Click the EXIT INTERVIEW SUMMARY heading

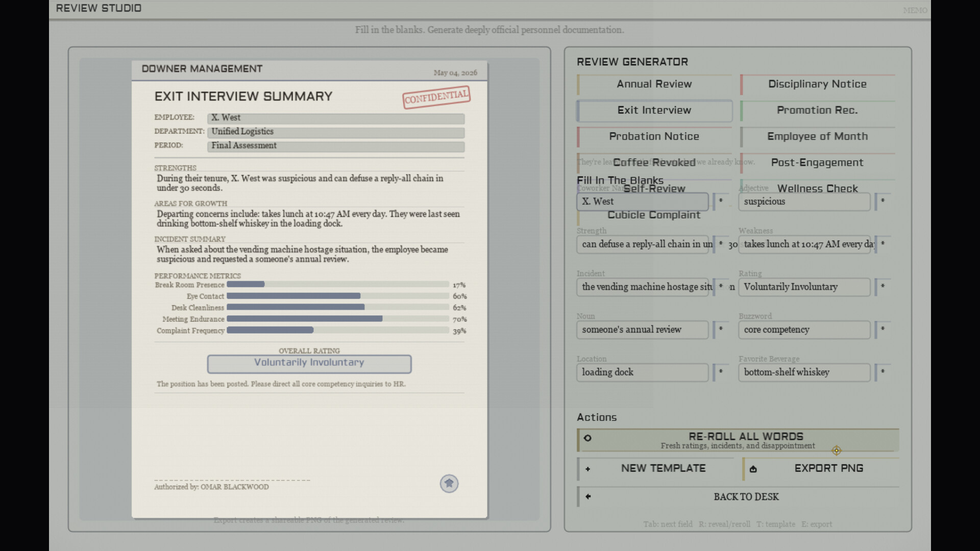pos(243,96)
